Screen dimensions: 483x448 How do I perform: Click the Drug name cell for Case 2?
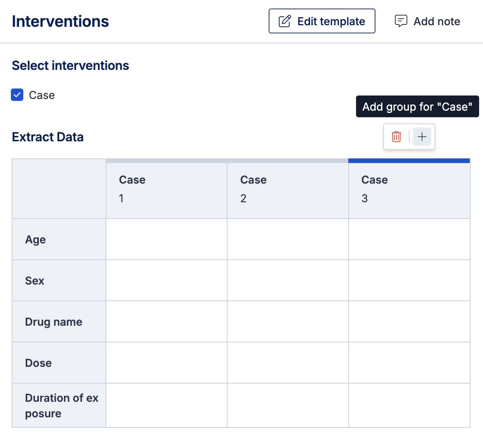(288, 321)
